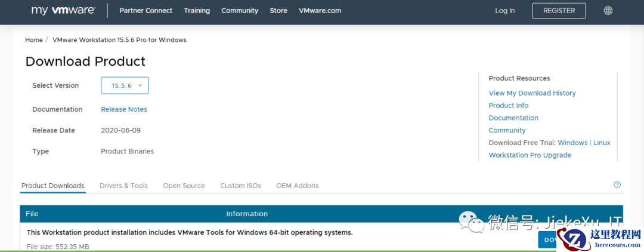The image size is (644, 252).
Task: Click the Select Version label
Action: point(55,85)
